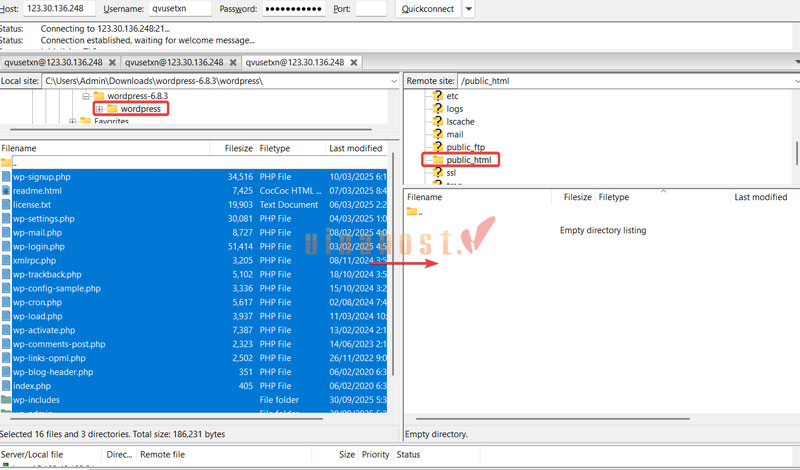Click the question-mark icon beside etc folder

click(437, 96)
